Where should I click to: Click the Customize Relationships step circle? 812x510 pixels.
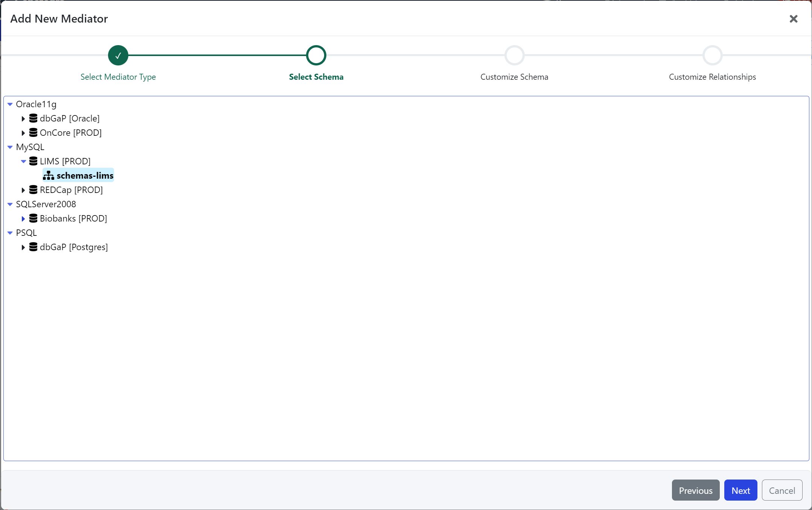pos(712,56)
